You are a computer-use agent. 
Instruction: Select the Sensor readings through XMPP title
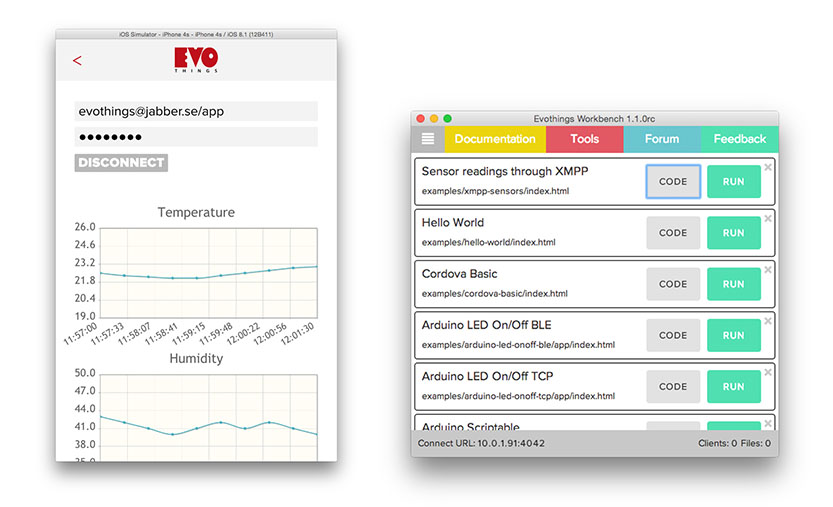click(x=505, y=171)
